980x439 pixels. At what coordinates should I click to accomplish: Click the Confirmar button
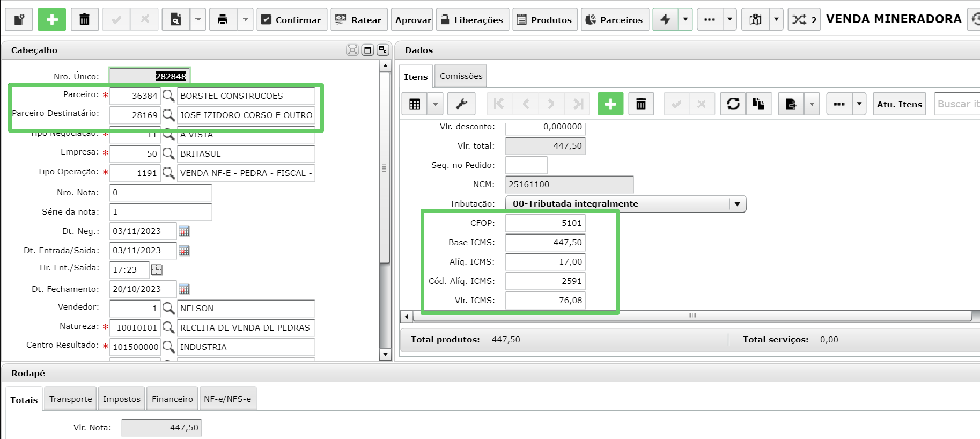point(292,19)
